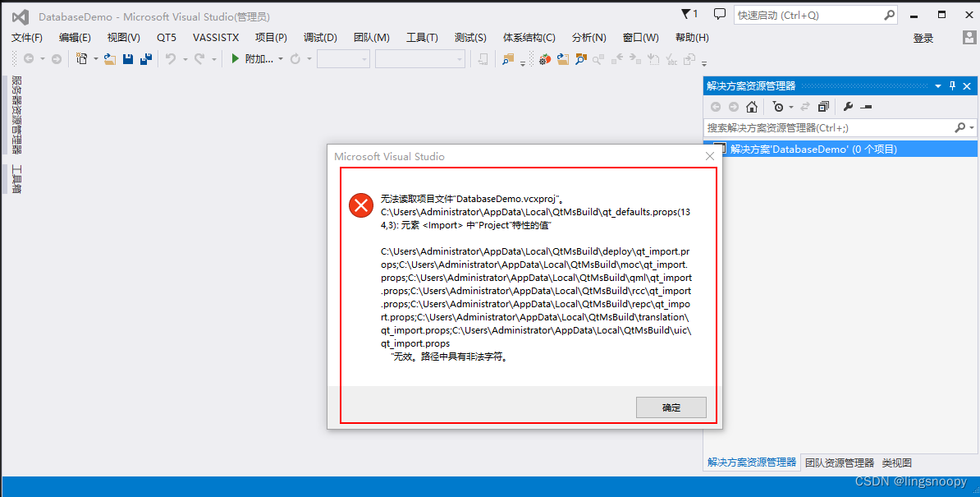This screenshot has width=980, height=497.
Task: Open the New Project dropdown arrow
Action: [96, 59]
